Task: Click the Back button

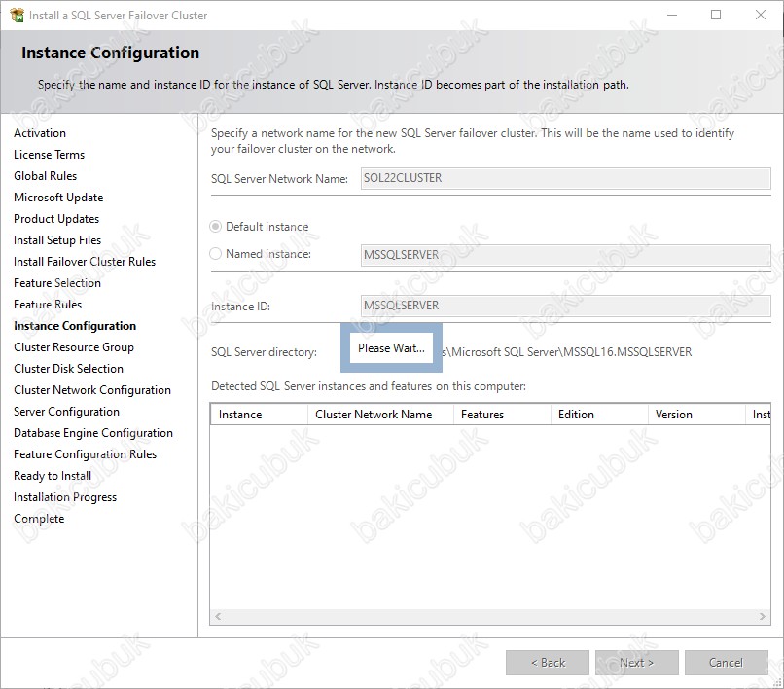Action: pyautogui.click(x=548, y=663)
